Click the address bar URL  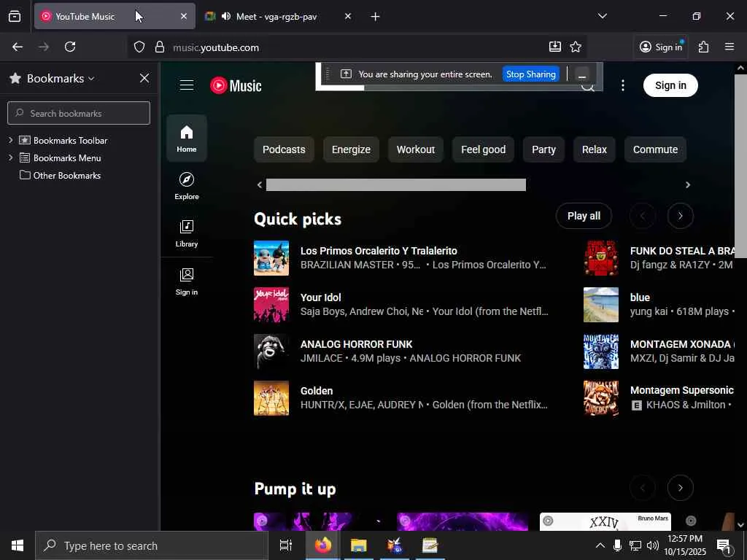[x=216, y=47]
